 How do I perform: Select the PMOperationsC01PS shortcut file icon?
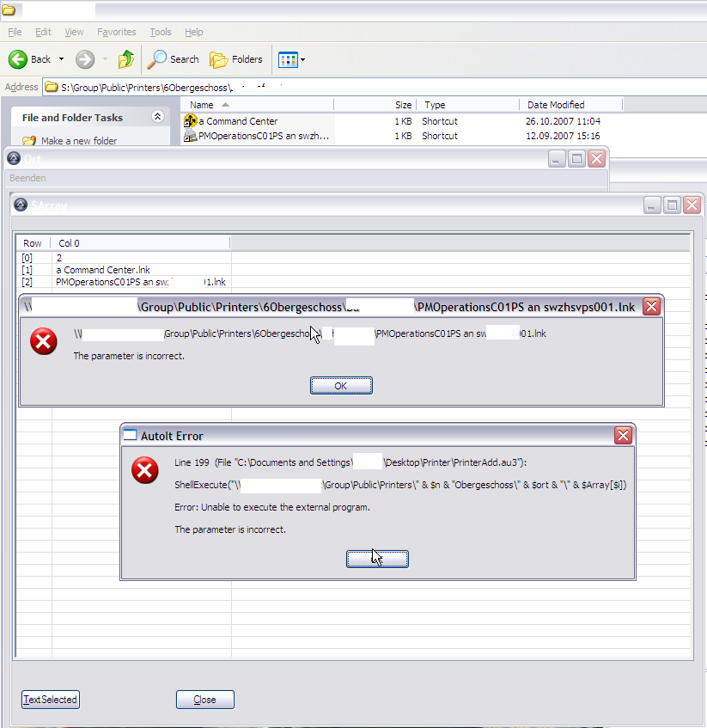191,136
